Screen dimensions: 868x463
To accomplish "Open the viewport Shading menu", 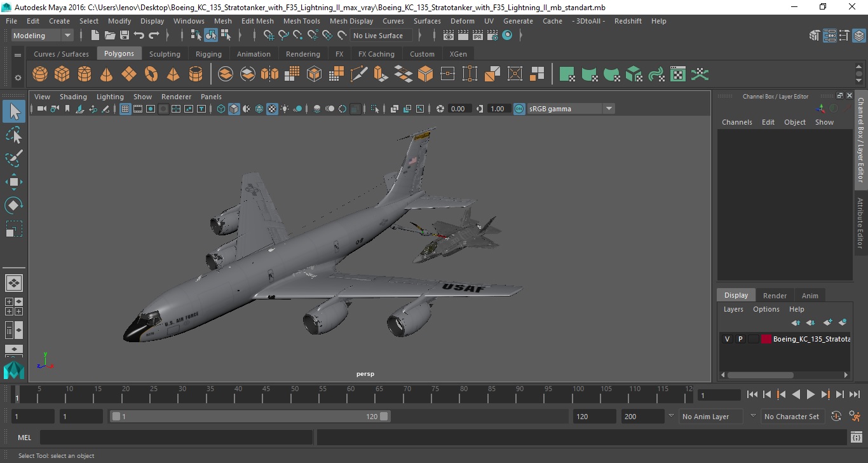I will click(73, 97).
